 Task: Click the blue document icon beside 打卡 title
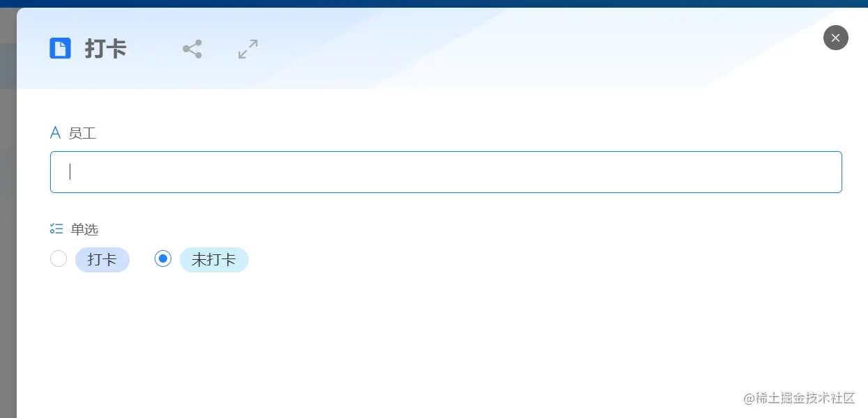[x=61, y=49]
